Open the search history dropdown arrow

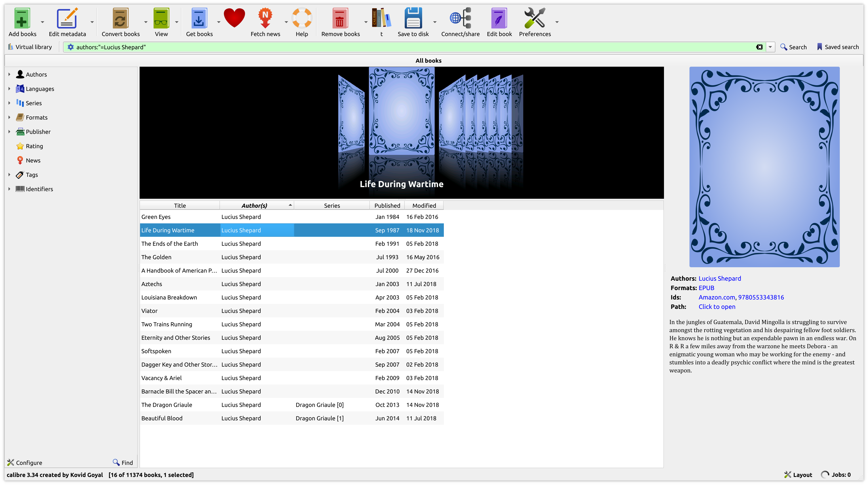(x=770, y=47)
